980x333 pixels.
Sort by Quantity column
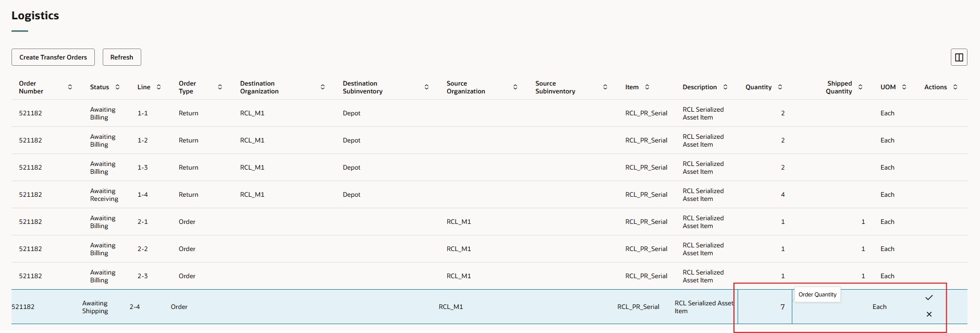tap(780, 87)
